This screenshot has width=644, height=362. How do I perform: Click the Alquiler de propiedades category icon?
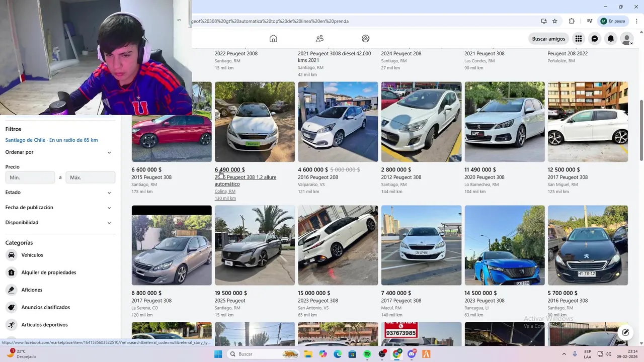click(12, 273)
